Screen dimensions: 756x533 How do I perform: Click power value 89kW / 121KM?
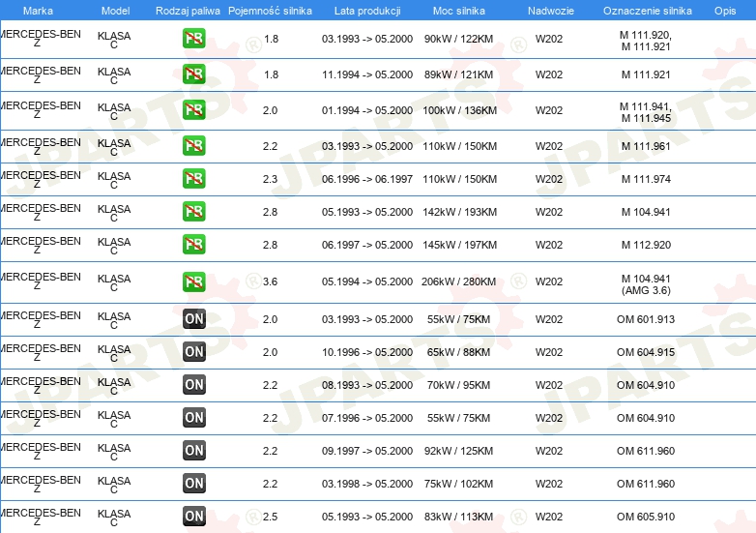(x=458, y=74)
